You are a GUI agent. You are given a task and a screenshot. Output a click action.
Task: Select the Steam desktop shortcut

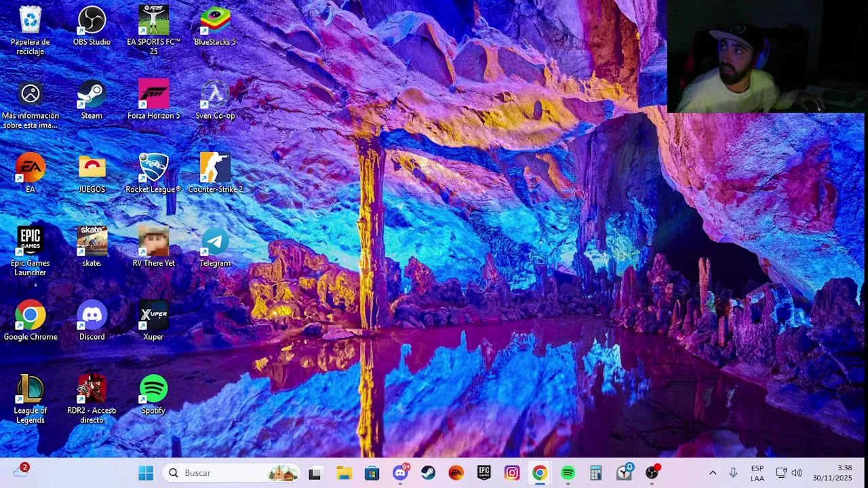pyautogui.click(x=92, y=100)
